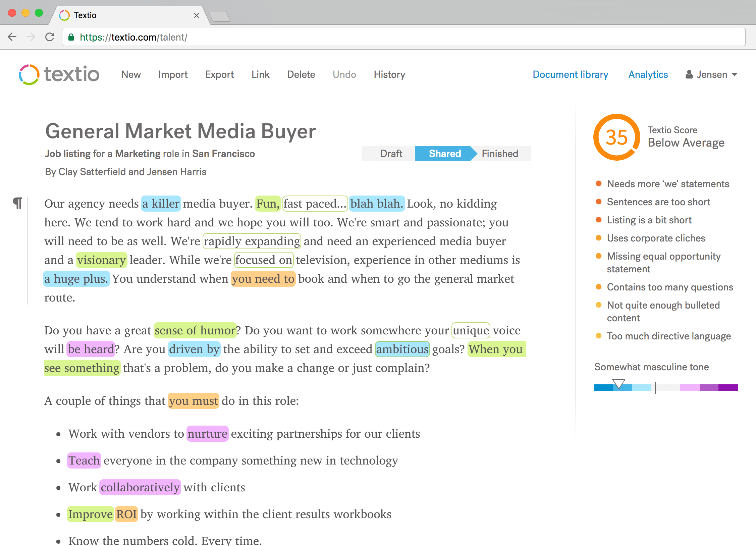Screen dimensions: 756x546
Task: Click the outlined word 'unique'
Action: click(x=471, y=330)
